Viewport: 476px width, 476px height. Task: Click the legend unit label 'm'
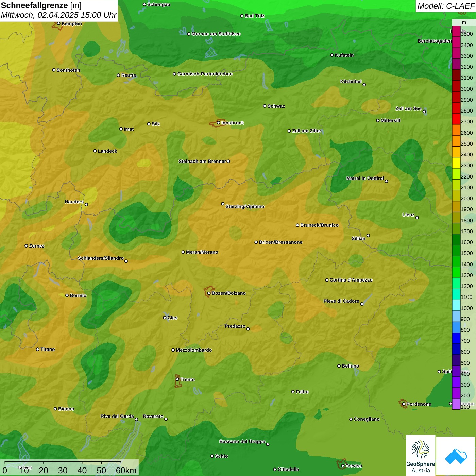(464, 22)
